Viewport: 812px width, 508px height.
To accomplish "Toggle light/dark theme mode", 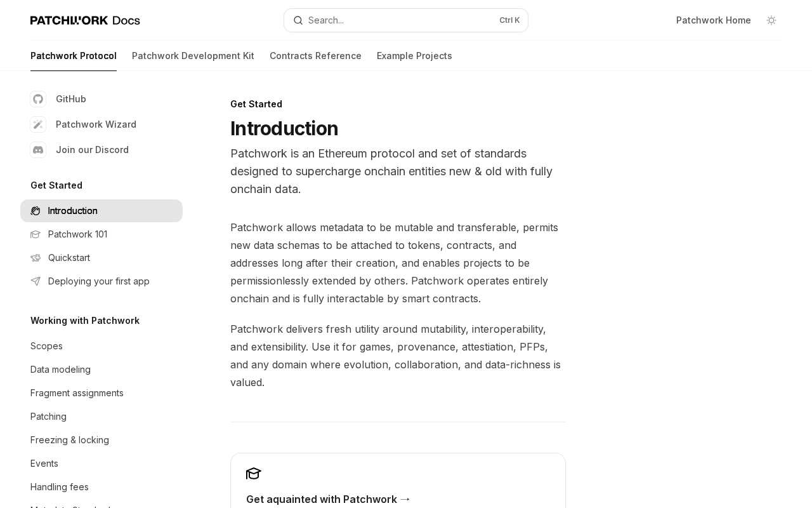I will (x=771, y=20).
